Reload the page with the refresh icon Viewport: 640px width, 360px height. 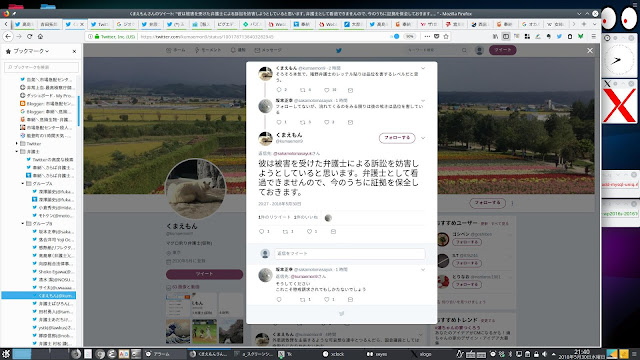29,36
